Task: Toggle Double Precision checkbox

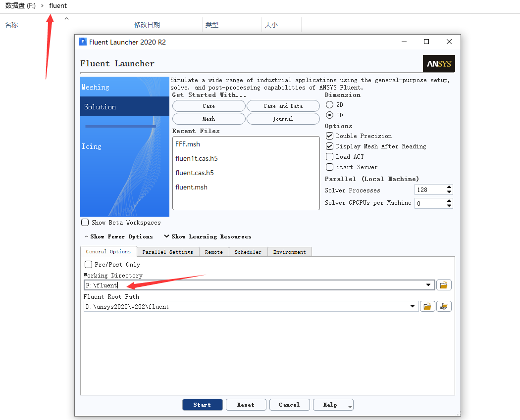Action: tap(329, 136)
